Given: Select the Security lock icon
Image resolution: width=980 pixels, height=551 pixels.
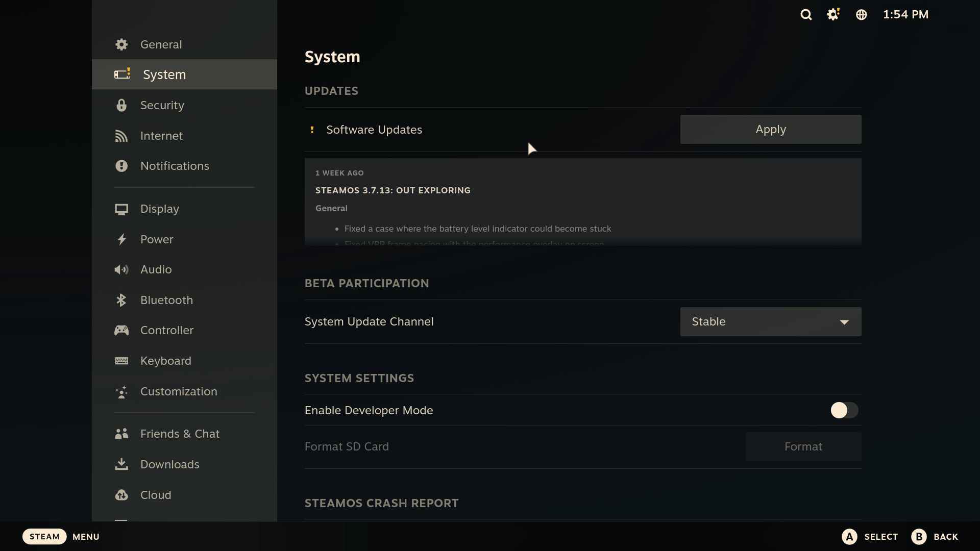Looking at the screenshot, I should (x=121, y=105).
